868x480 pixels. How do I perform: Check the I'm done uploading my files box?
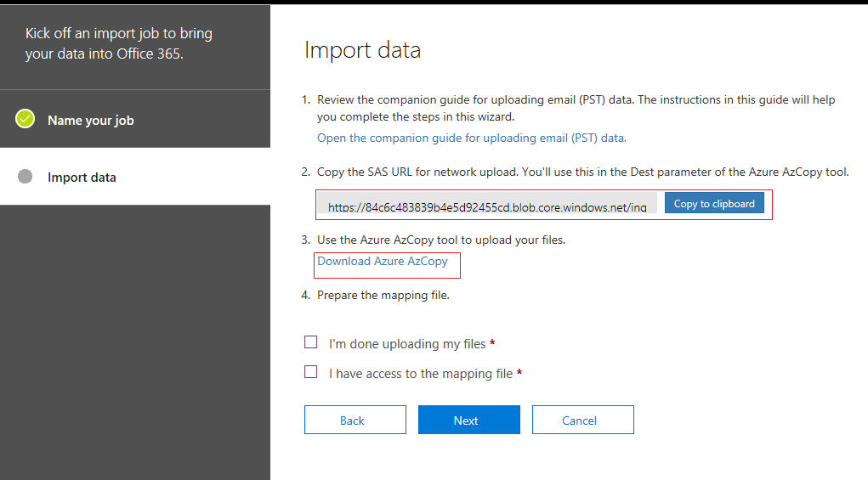[310, 342]
